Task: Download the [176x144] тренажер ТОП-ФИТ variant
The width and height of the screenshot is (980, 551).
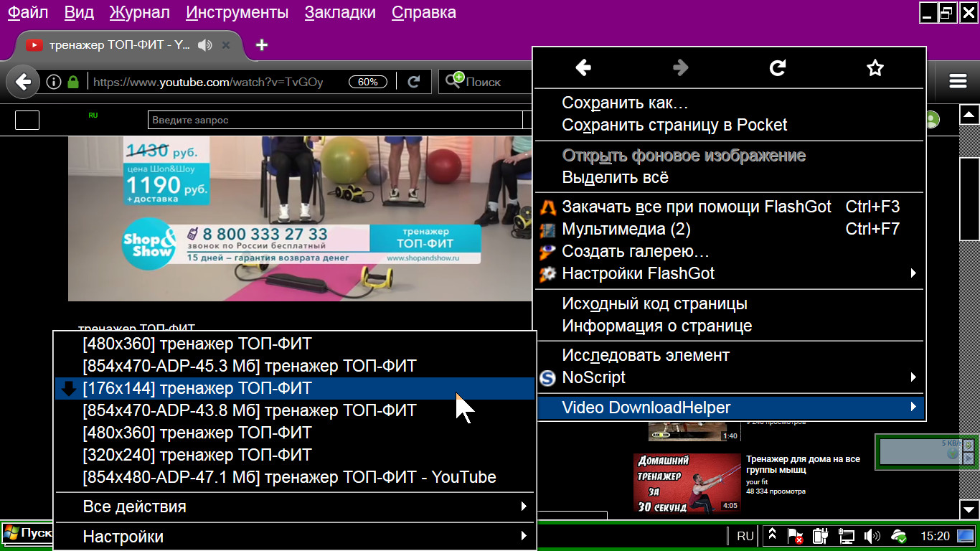Action: tap(295, 388)
